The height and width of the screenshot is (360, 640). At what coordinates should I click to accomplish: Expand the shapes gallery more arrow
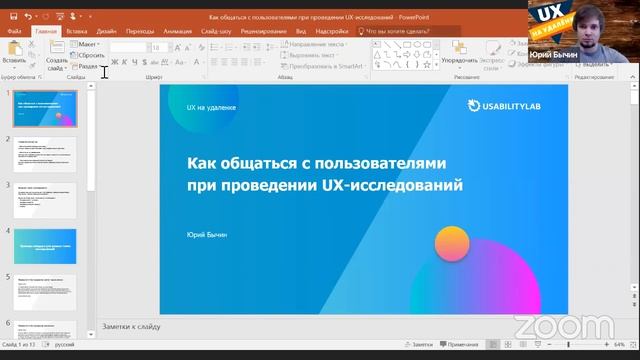(436, 64)
